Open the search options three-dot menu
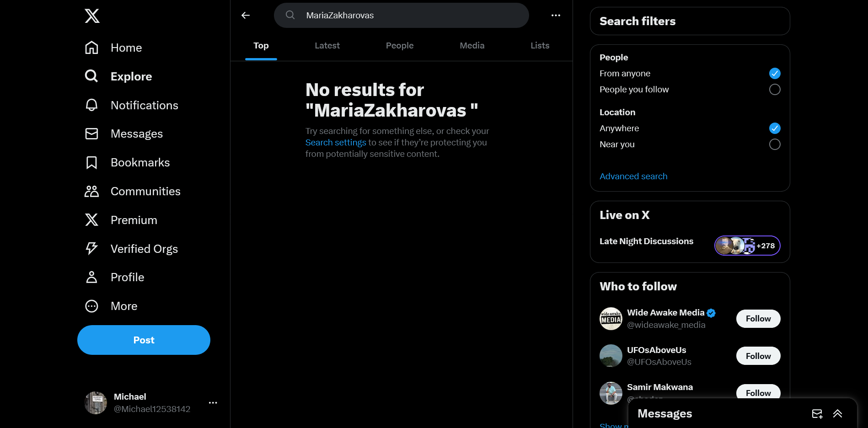This screenshot has height=428, width=868. coord(556,15)
